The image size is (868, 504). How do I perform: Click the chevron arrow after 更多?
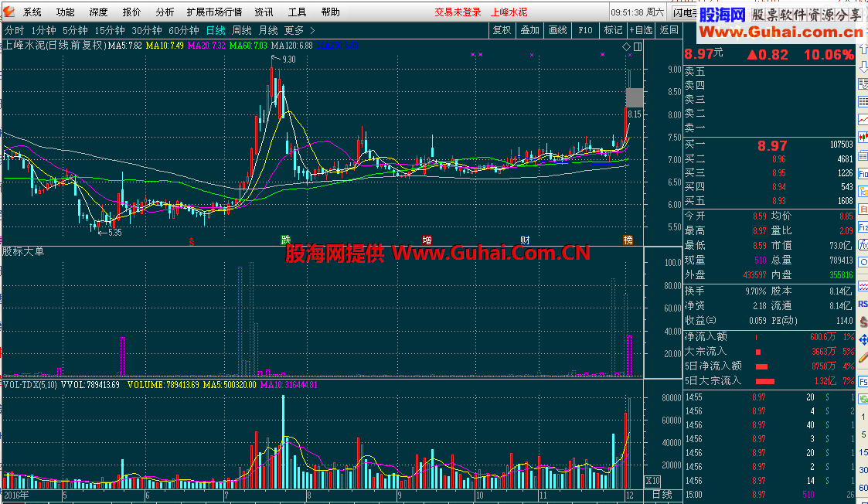click(x=312, y=30)
